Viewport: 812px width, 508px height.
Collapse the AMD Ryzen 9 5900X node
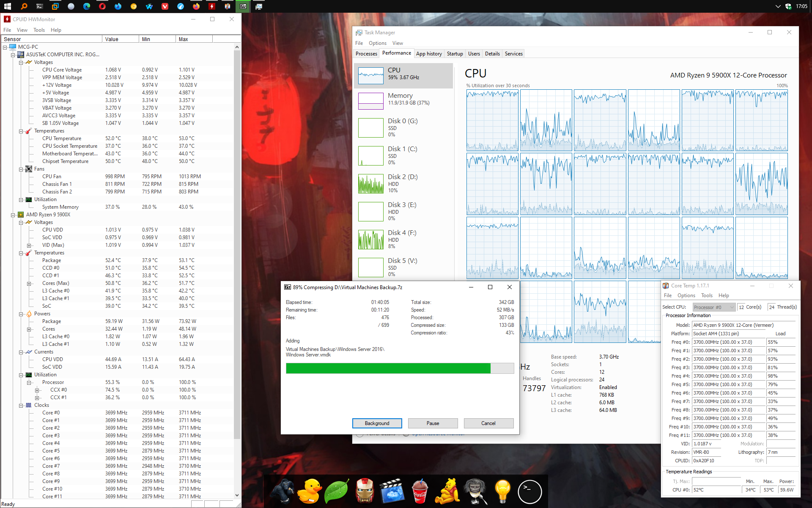click(13, 215)
